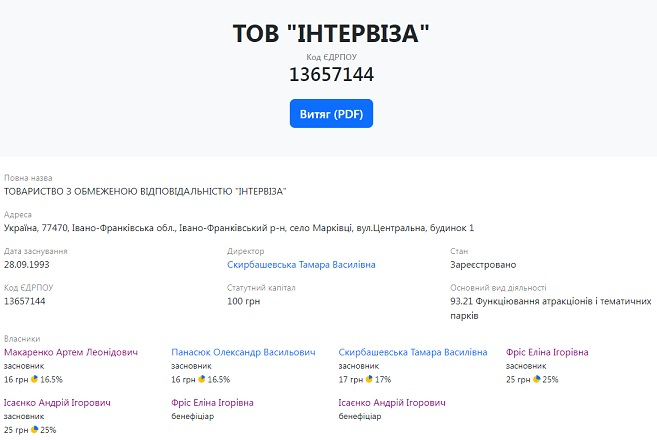Screen dimensions: 657x440
Task: Open beneficiary (бенефіціар) Фріс Еліна Ігорівна link
Action: (212, 402)
